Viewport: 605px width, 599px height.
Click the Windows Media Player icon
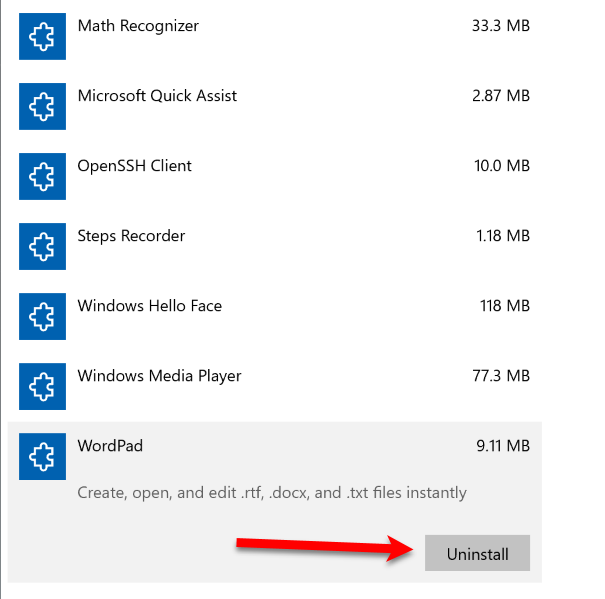point(42,386)
